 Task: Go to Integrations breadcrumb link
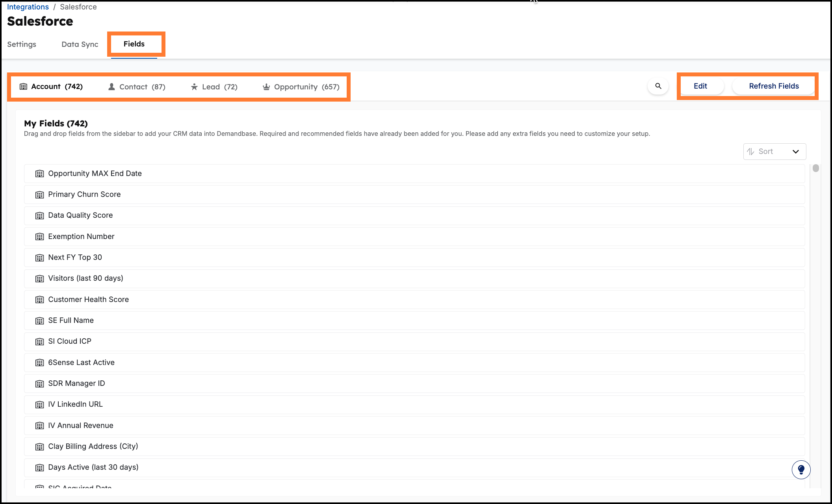(28, 7)
